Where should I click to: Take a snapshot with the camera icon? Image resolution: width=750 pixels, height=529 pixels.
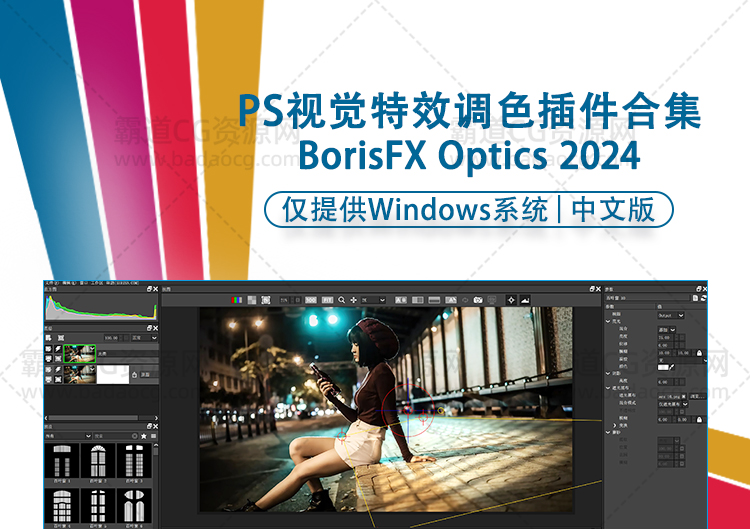478,300
